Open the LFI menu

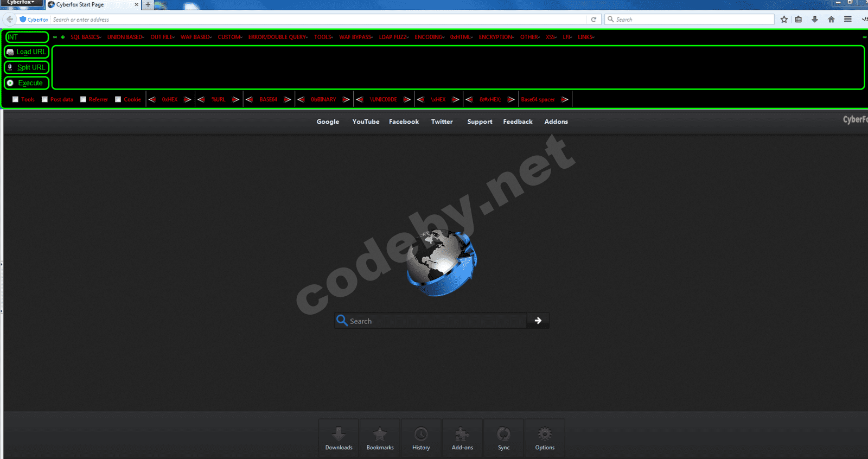[567, 37]
